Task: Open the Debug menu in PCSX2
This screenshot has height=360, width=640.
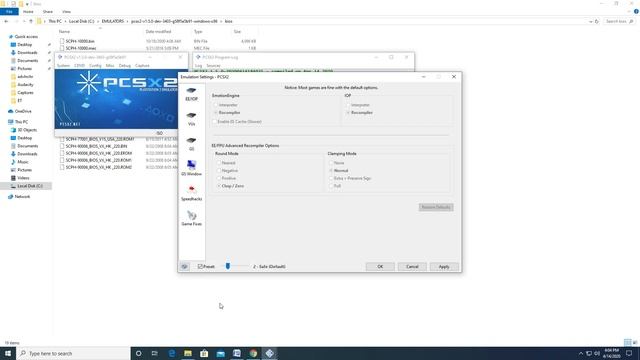Action: [x=124, y=65]
